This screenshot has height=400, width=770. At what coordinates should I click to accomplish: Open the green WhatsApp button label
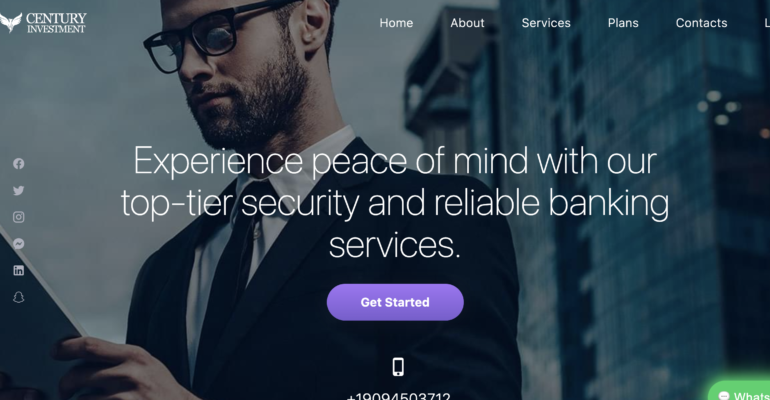click(x=751, y=396)
